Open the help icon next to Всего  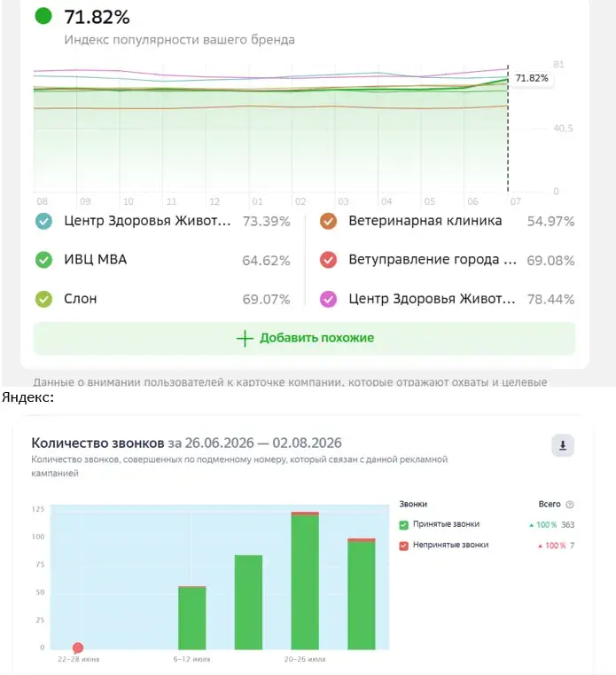(x=570, y=505)
